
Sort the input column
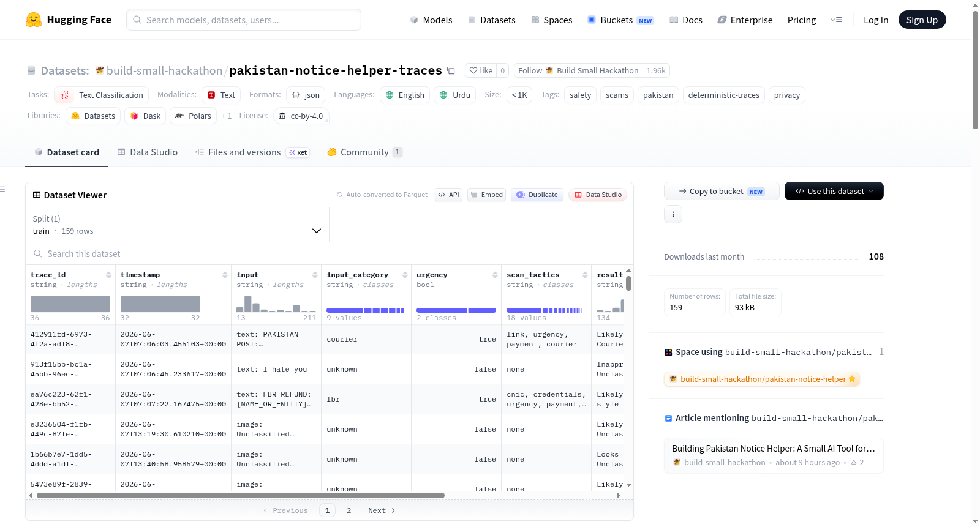point(315,275)
